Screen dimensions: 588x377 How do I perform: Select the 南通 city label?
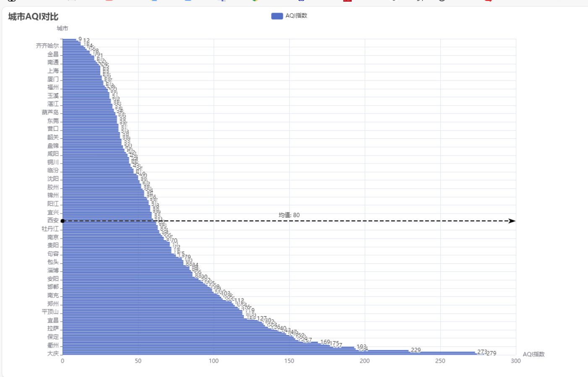pos(53,62)
